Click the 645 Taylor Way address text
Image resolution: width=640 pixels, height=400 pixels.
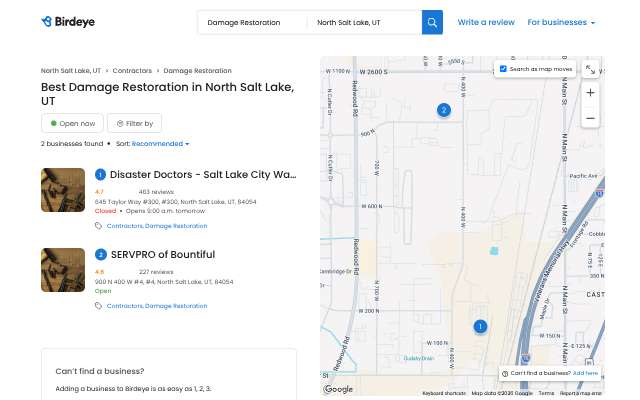pos(176,202)
